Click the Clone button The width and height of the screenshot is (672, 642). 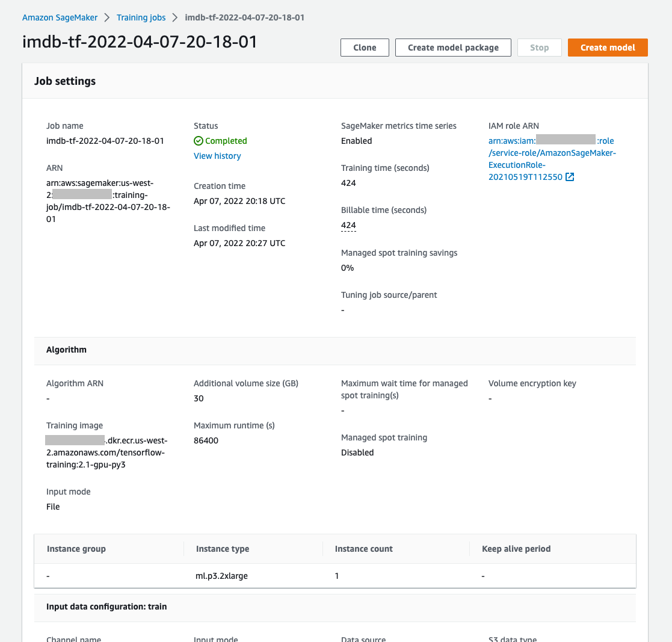click(x=365, y=47)
